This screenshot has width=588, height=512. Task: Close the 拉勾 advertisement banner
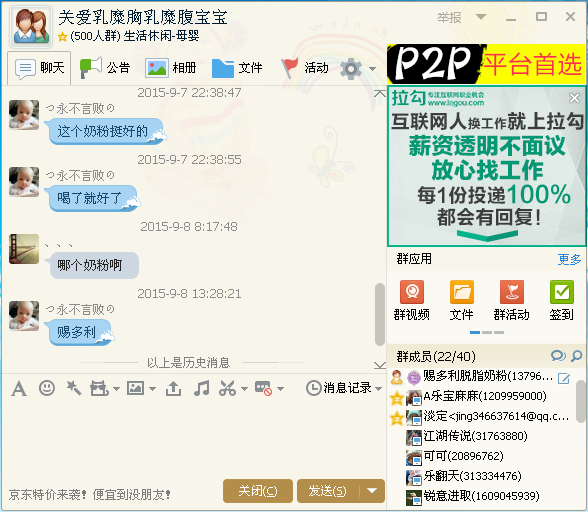574,98
